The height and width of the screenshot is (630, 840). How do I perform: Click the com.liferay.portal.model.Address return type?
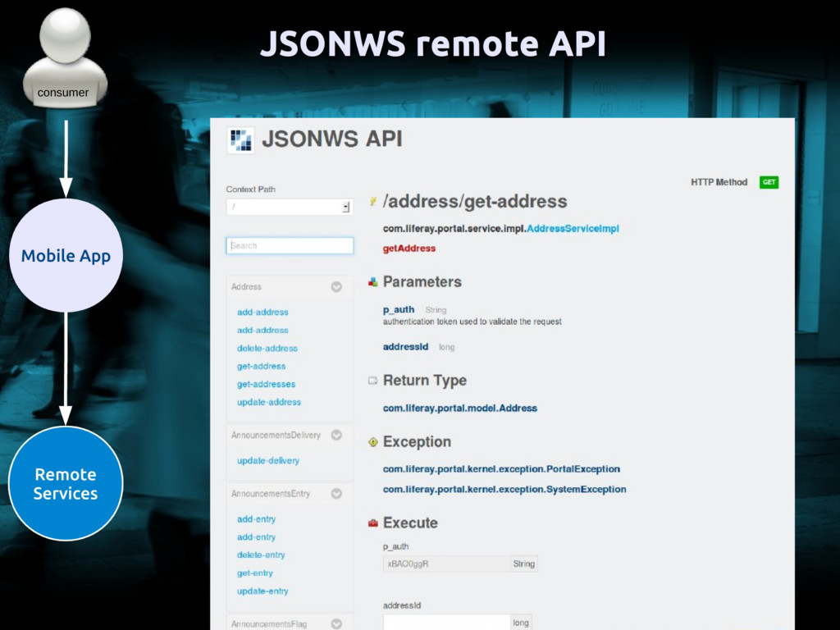click(x=460, y=409)
